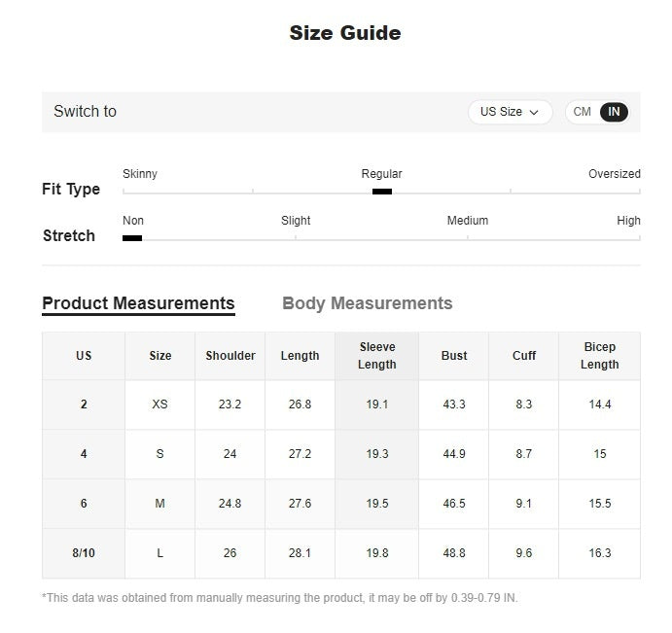672x633 pixels.
Task: Click the M size row cell
Action: coord(160,504)
